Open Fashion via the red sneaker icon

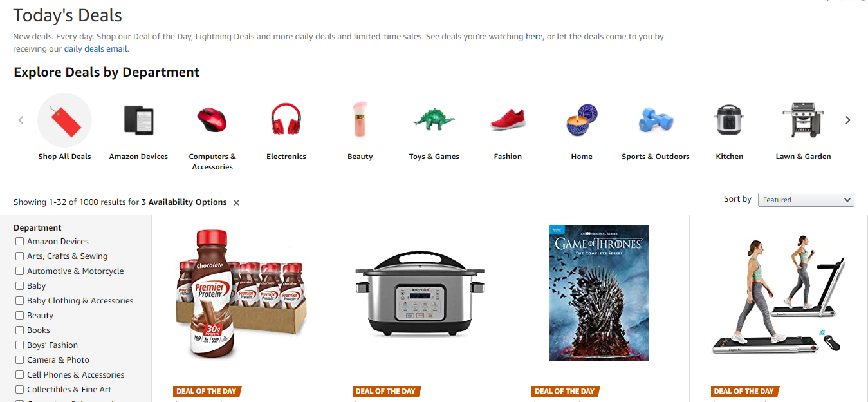click(508, 120)
